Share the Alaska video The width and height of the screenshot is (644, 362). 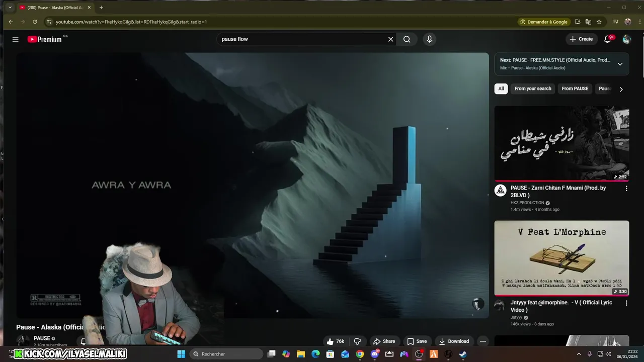click(384, 341)
